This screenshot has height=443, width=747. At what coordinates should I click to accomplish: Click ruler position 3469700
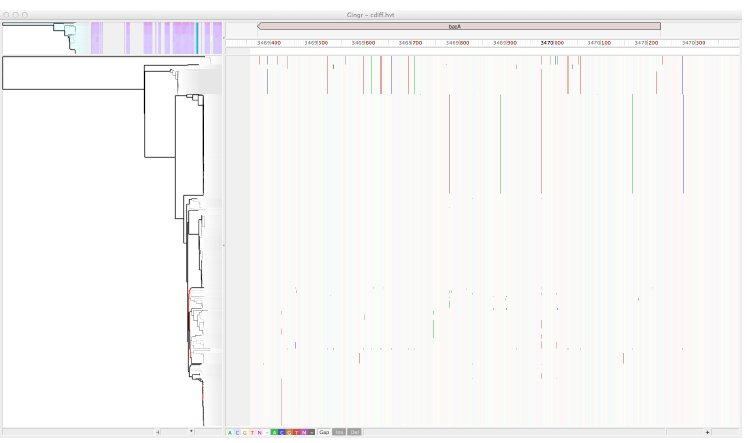[410, 43]
